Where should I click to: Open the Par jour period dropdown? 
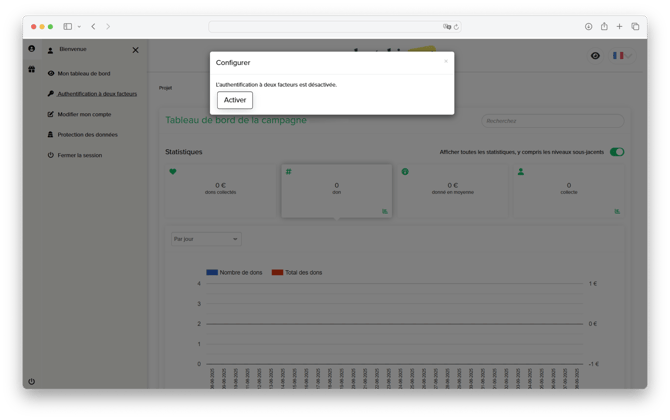206,239
